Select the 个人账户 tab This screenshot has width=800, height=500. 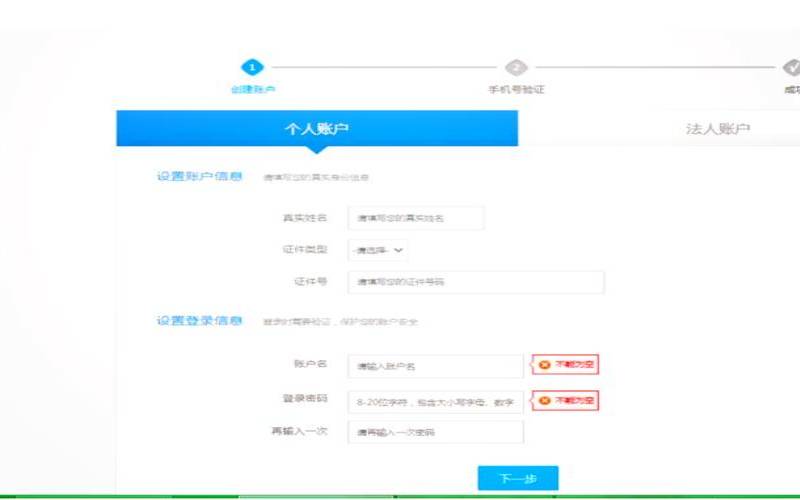[x=317, y=129]
